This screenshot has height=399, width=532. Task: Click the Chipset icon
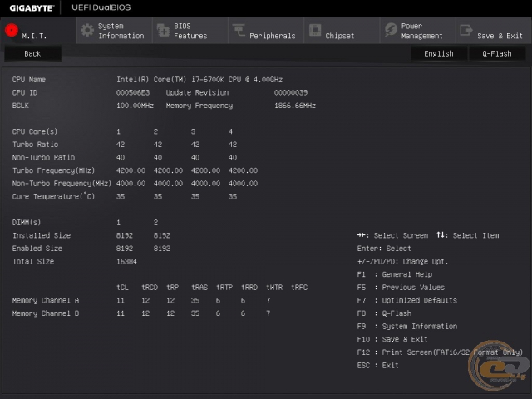315,30
